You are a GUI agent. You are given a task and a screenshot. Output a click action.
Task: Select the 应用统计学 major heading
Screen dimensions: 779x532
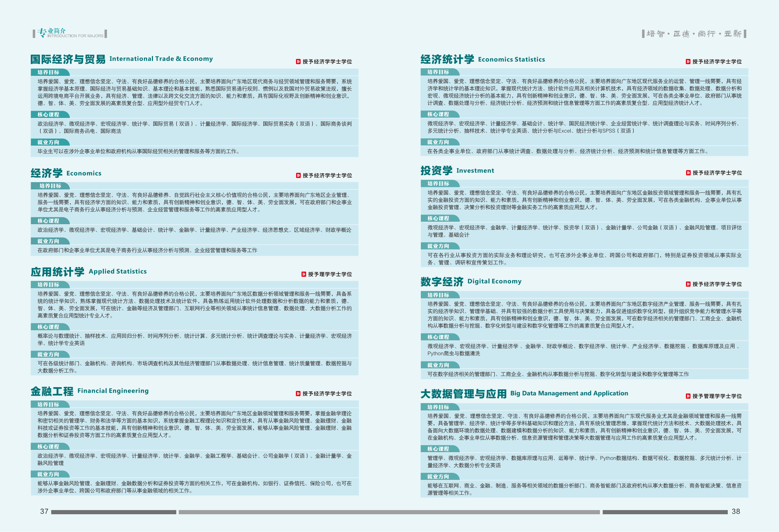click(57, 272)
